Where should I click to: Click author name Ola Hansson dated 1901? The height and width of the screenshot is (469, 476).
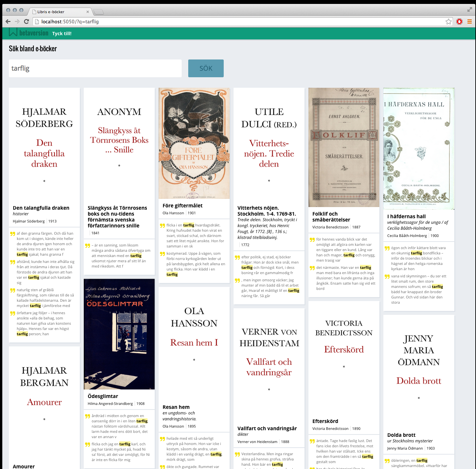[x=173, y=213]
